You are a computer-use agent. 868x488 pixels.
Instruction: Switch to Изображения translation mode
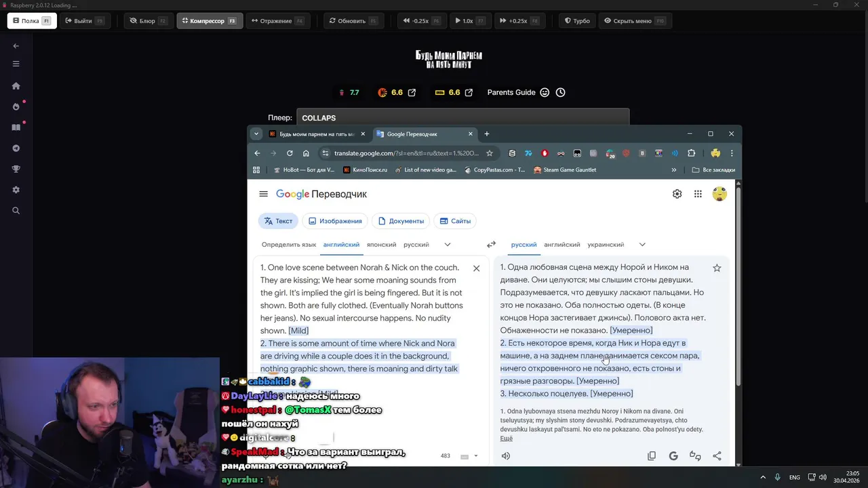334,221
